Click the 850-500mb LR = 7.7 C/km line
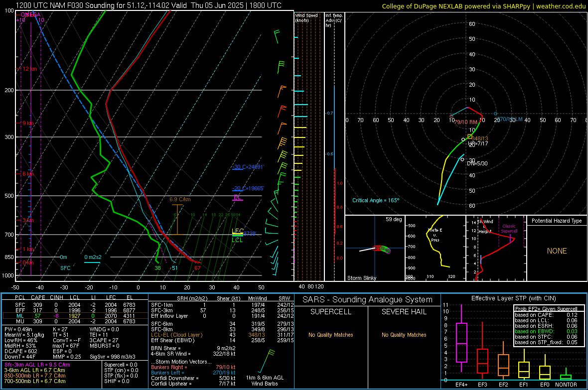Image resolution: width=588 pixels, height=390 pixels. 35,376
